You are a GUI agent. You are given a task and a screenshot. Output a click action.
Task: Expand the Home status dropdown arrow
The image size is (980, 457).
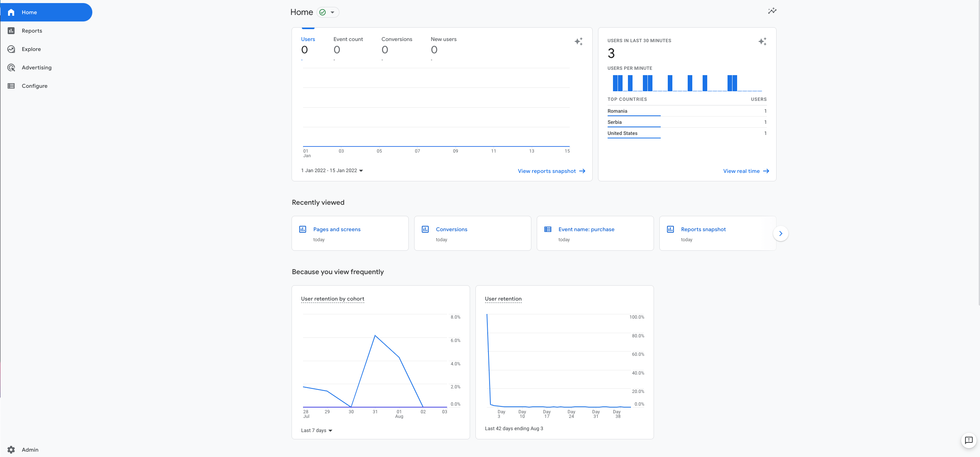pyautogui.click(x=333, y=12)
